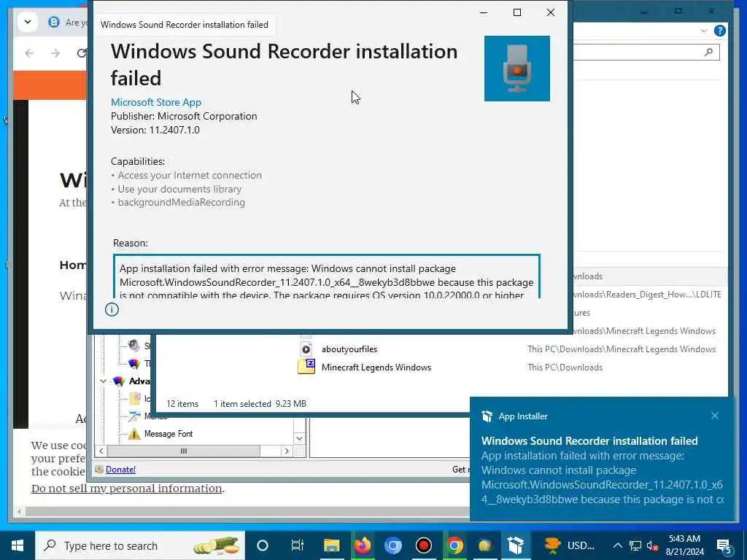
Task: Click the muted volume tray icon
Action: click(x=653, y=545)
